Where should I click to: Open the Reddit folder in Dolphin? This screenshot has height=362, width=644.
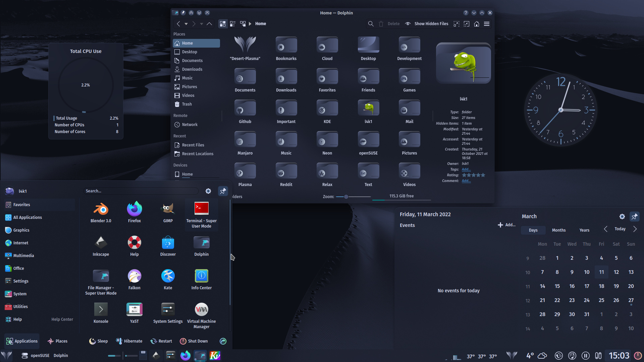pos(286,175)
